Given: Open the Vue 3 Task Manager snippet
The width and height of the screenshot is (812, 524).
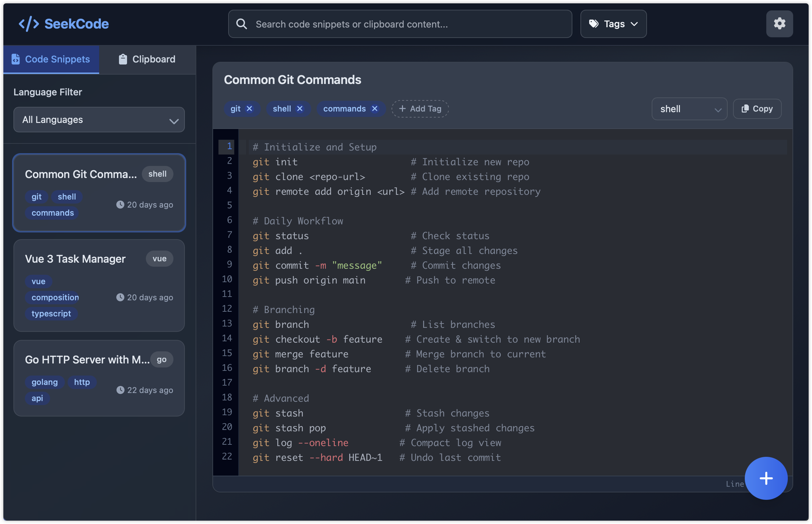Looking at the screenshot, I should click(x=99, y=286).
